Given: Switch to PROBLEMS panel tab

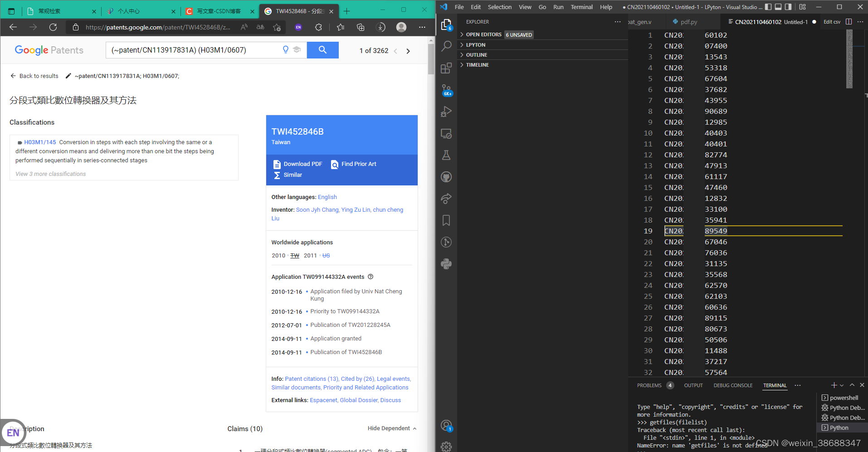Looking at the screenshot, I should click(649, 385).
